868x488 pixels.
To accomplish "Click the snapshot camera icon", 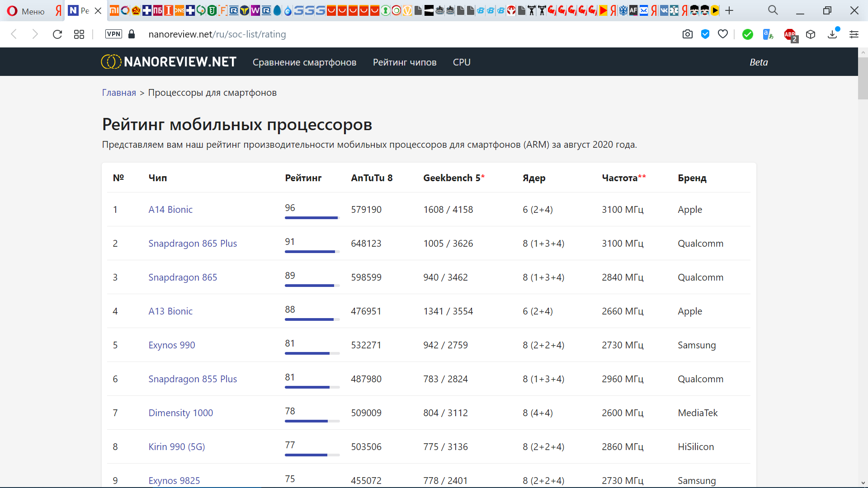I will [687, 34].
